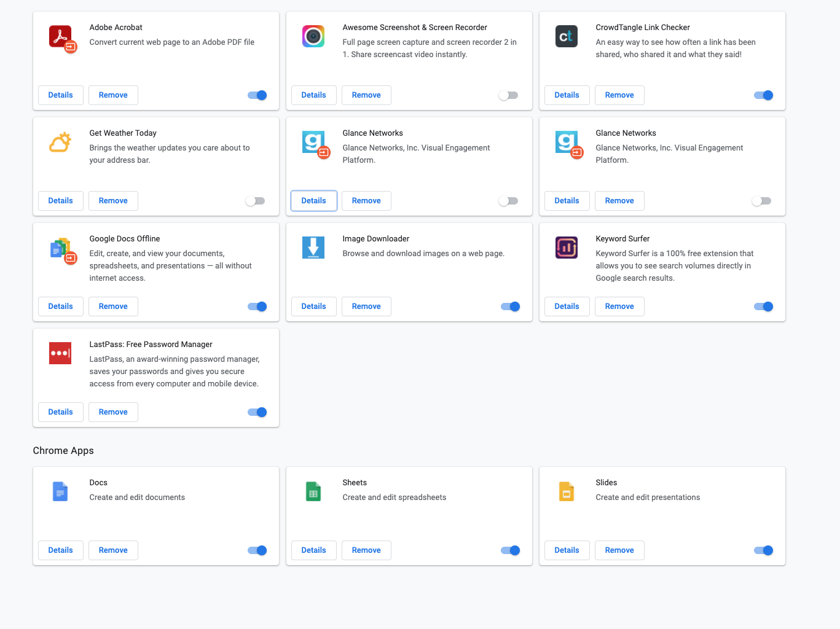This screenshot has width=840, height=629.
Task: Remove the CrowdTangle Link Checker extension
Action: click(619, 95)
